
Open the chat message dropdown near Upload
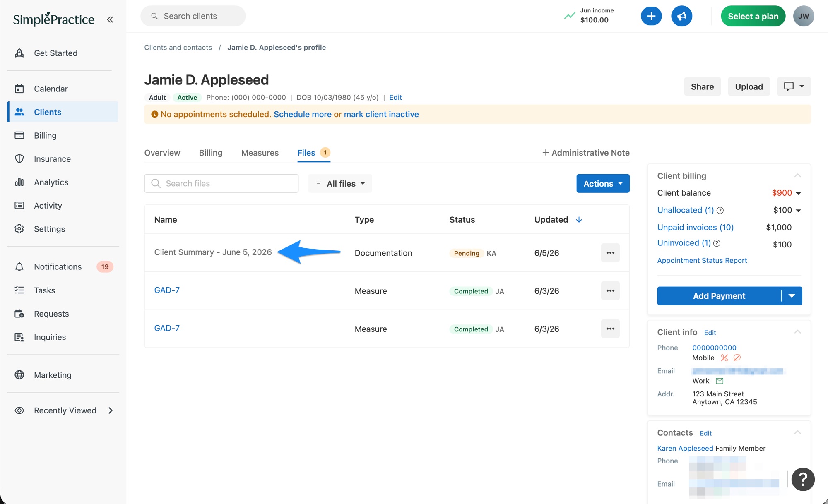[x=794, y=86]
